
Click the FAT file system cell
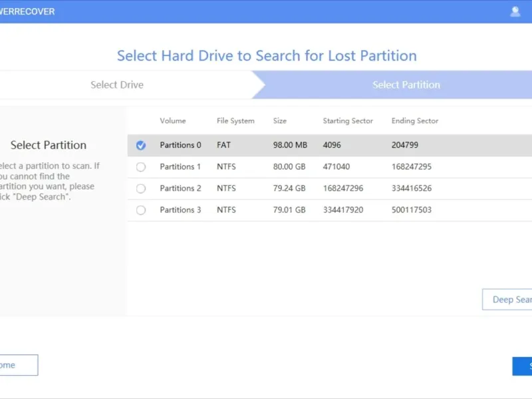[223, 145]
